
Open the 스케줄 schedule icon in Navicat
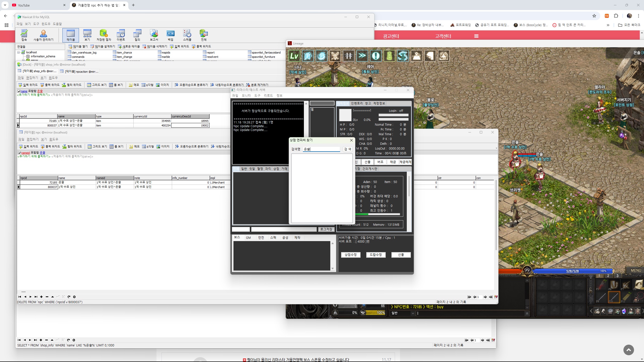click(187, 35)
